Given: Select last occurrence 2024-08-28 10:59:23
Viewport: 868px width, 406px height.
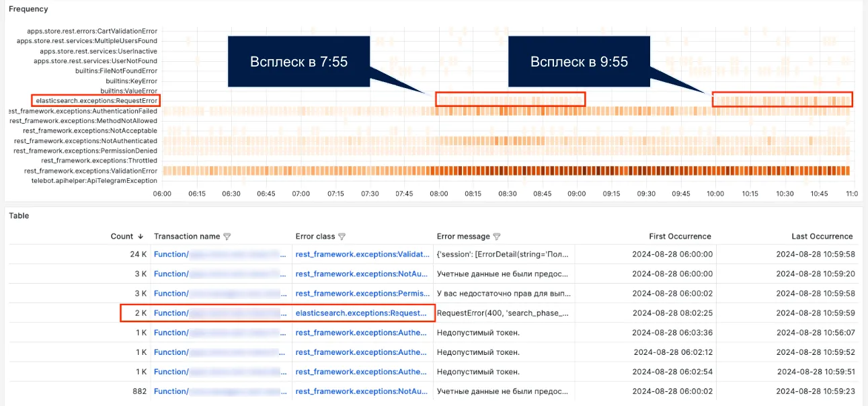Looking at the screenshot, I should pos(816,391).
